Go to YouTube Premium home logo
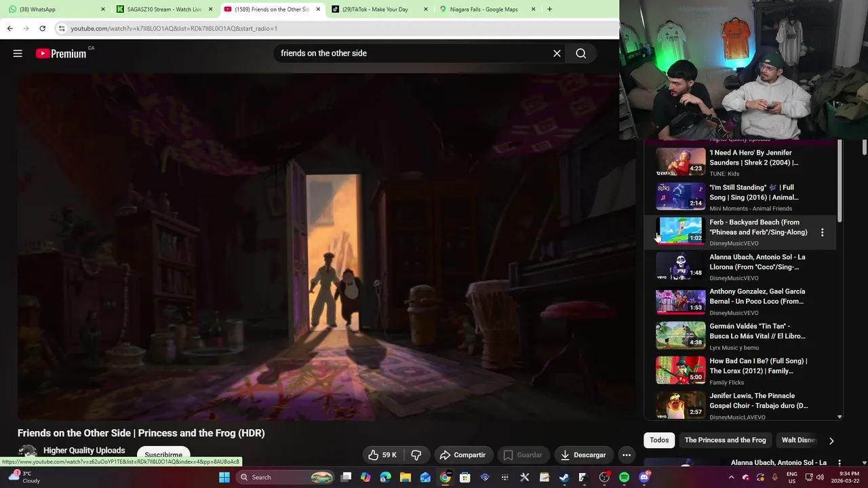 pos(61,54)
